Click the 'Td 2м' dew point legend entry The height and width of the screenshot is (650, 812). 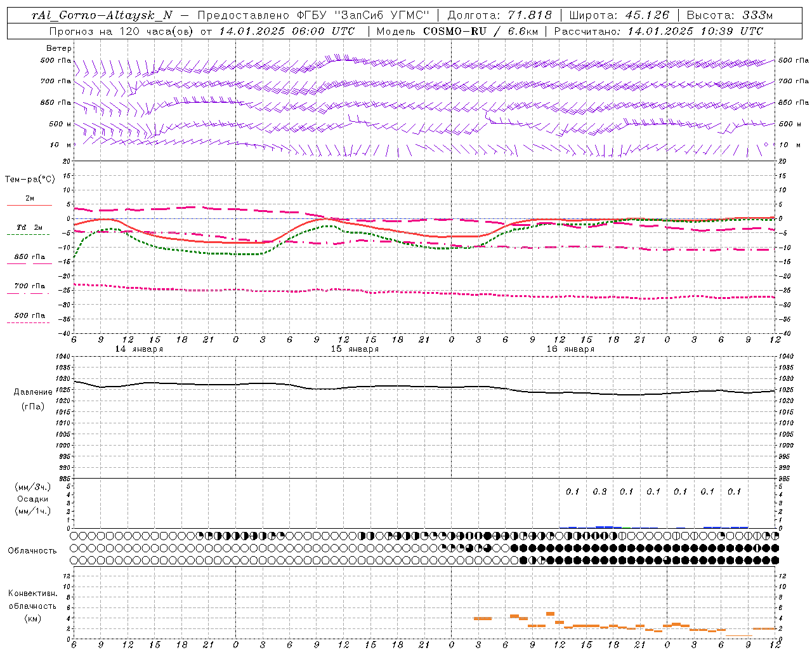[30, 227]
